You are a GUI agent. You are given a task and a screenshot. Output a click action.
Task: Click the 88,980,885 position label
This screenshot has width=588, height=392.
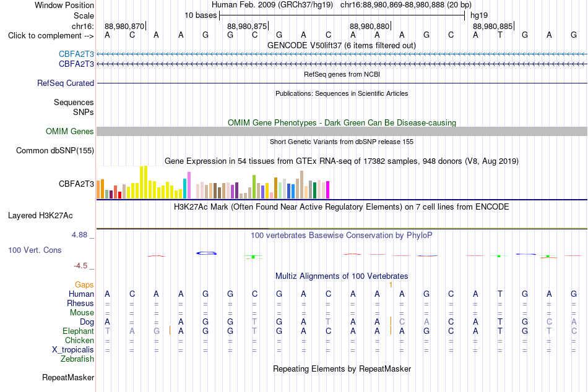pos(493,26)
